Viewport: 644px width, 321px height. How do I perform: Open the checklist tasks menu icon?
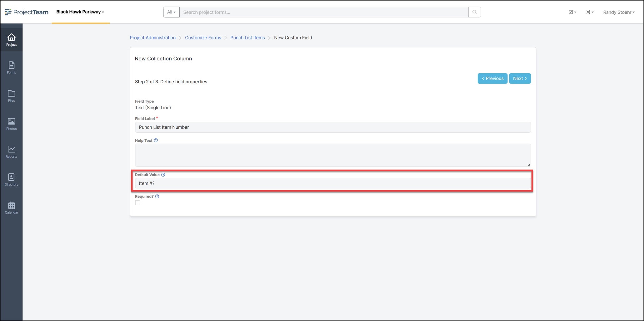tap(572, 12)
